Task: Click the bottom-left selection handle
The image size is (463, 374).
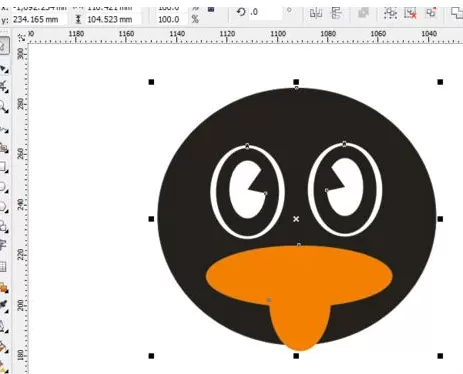Action: pyautogui.click(x=151, y=356)
